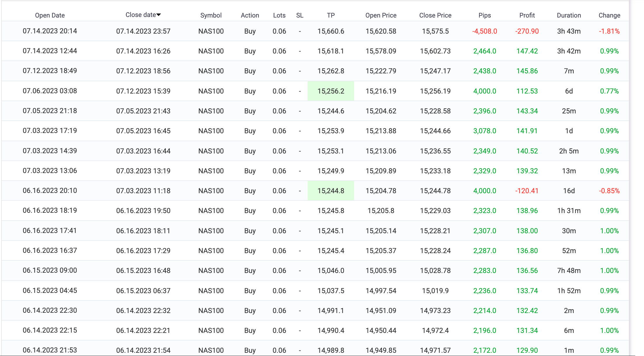Click the Close date sort arrow
644x356 pixels.
click(159, 15)
